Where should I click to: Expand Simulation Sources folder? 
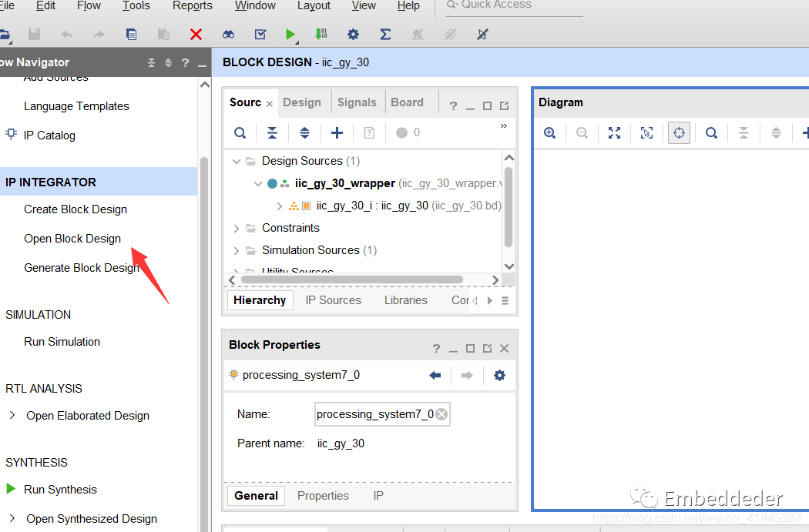point(237,250)
